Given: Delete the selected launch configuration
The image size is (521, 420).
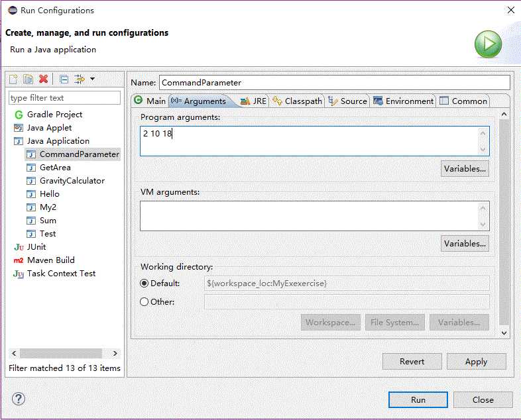Looking at the screenshot, I should [44, 79].
